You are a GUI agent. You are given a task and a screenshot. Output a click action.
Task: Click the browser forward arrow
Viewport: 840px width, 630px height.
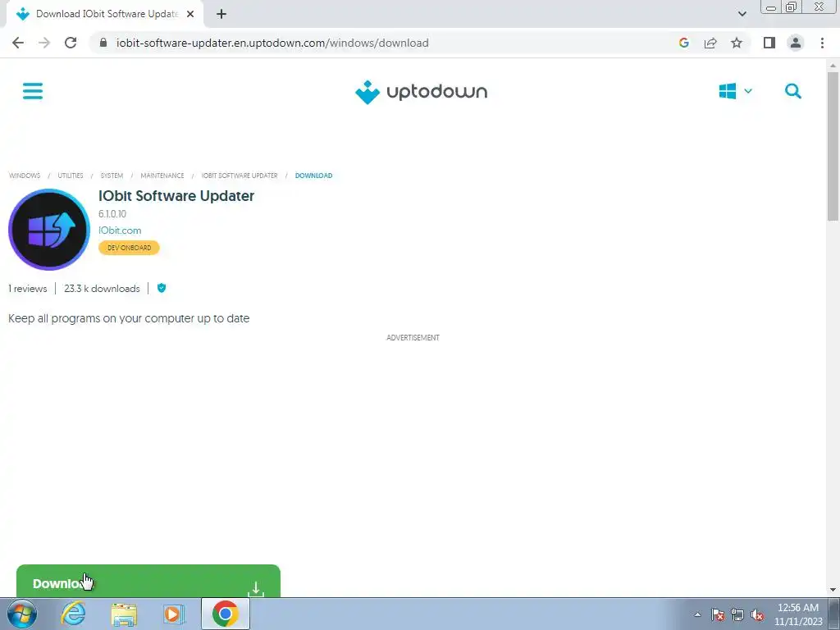coord(44,43)
